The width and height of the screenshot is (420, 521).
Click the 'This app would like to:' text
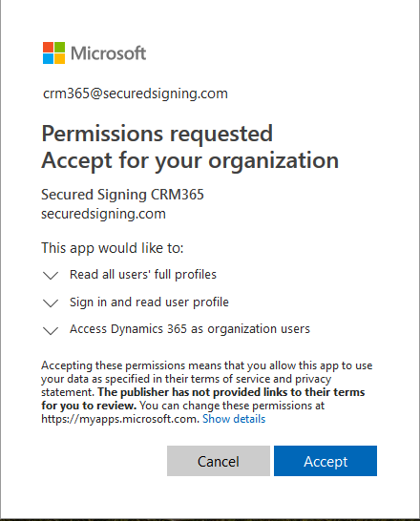[x=113, y=248]
